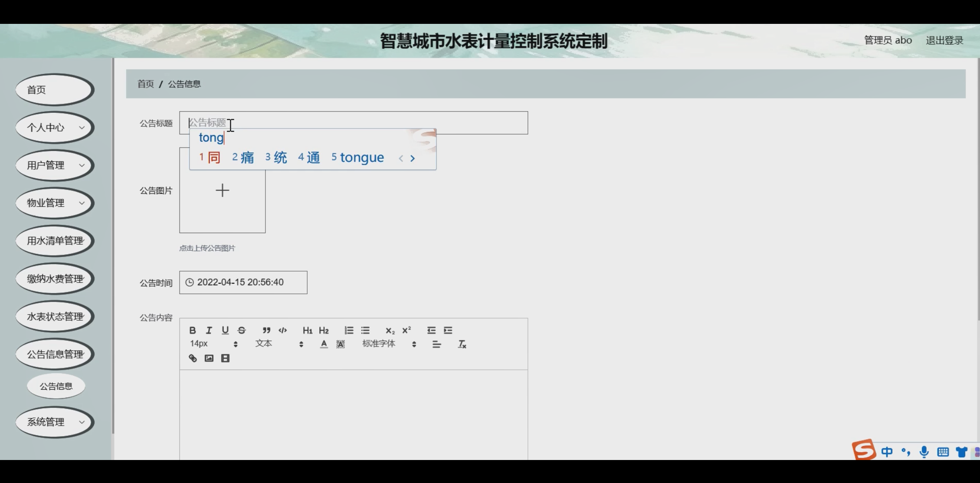Screen dimensions: 980x483
Task: Open the 公告信息 submenu item
Action: pos(56,386)
